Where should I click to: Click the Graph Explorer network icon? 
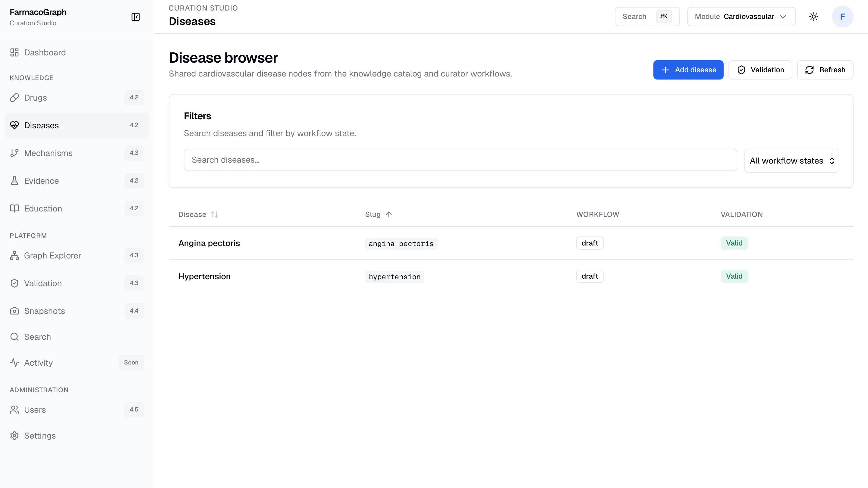(x=14, y=256)
